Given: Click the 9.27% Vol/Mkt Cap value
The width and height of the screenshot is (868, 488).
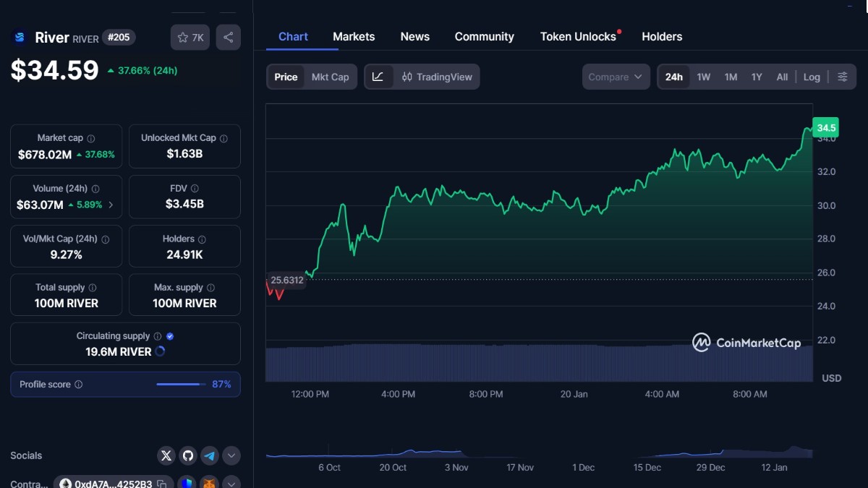Looking at the screenshot, I should coord(66,254).
